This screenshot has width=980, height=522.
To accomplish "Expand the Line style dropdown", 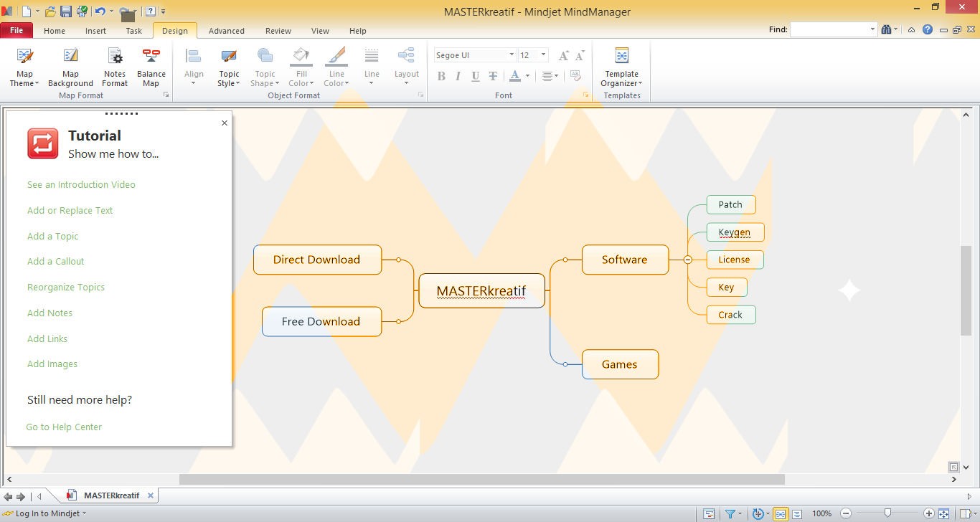I will (x=372, y=83).
